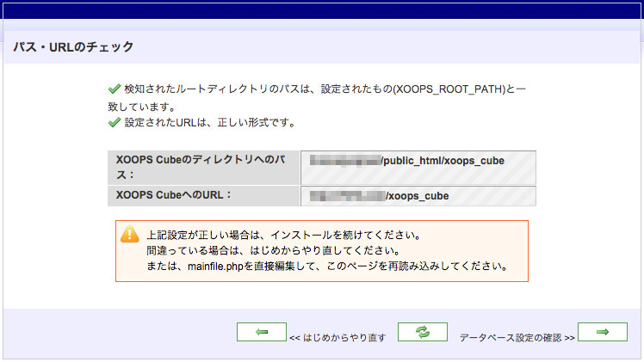Click the mainfile.php instruction line
Screen dimensions: 644x362
coord(325,266)
